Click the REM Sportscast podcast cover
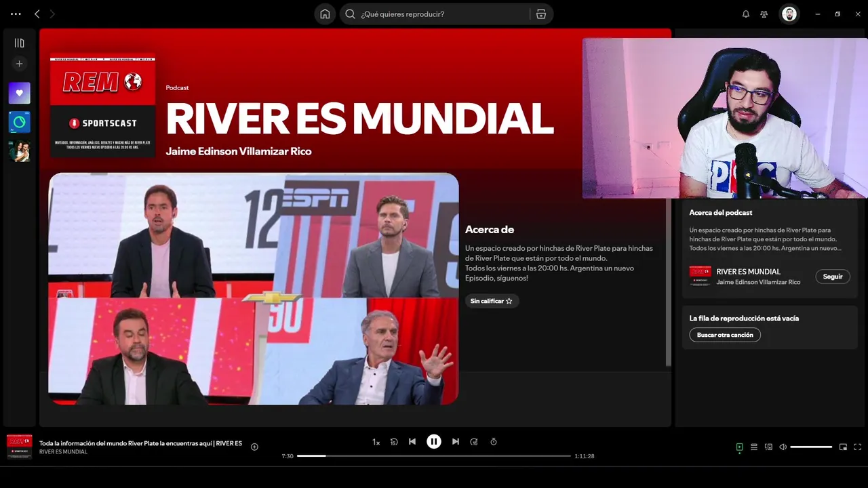868x488 pixels. click(102, 106)
